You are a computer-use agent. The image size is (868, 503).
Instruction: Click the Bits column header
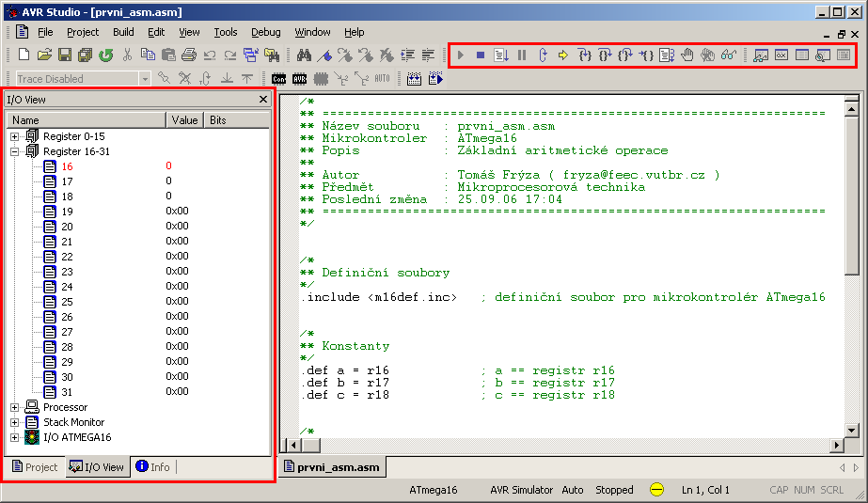pos(237,120)
